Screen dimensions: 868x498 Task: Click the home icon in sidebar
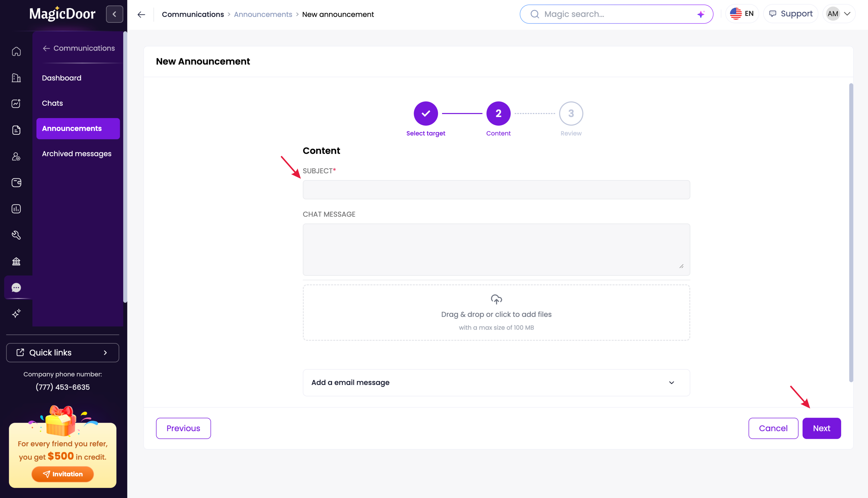click(x=16, y=51)
